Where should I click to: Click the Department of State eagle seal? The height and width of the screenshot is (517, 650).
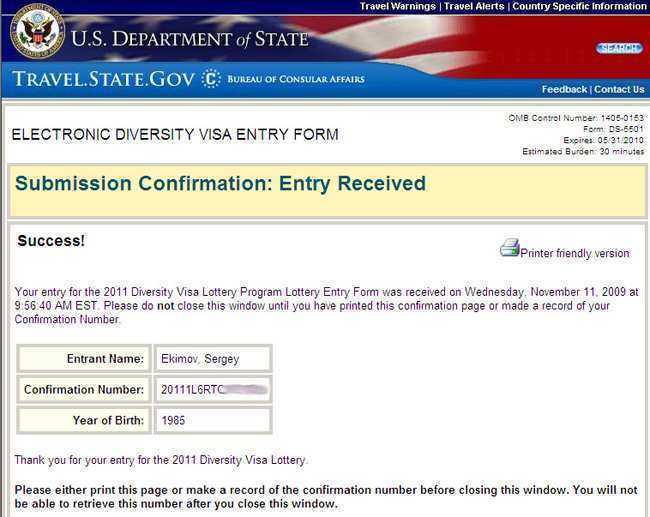click(x=37, y=31)
